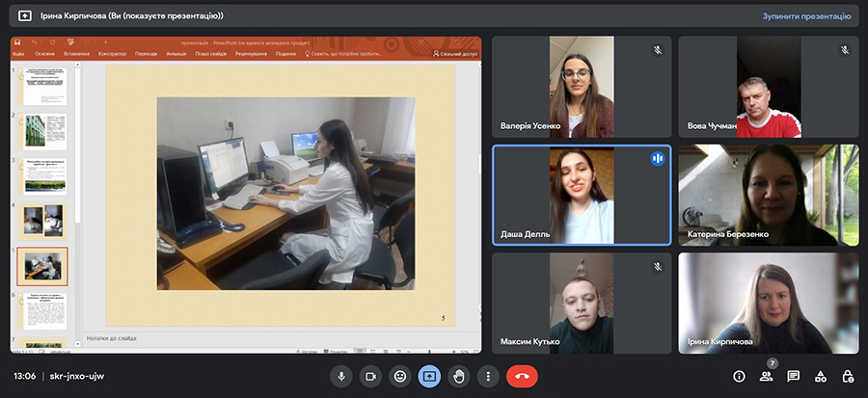Select slide 5 thumbnail
This screenshot has width=868, height=398.
(42, 266)
